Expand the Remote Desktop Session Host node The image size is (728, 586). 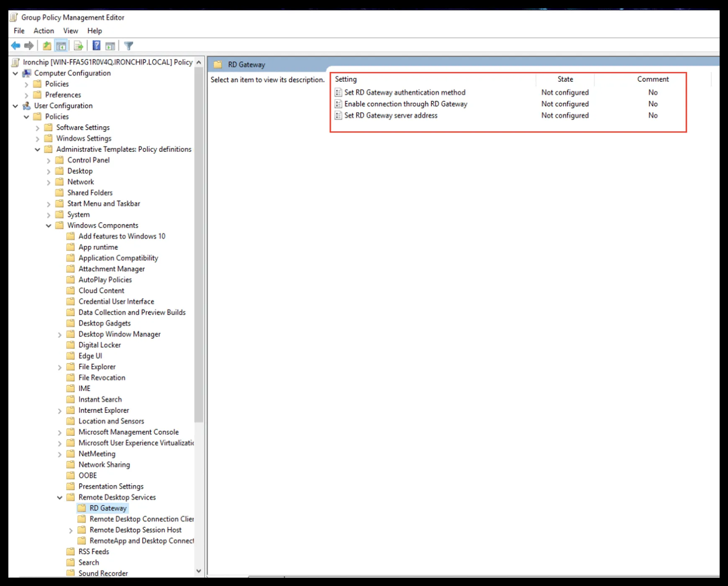71,530
